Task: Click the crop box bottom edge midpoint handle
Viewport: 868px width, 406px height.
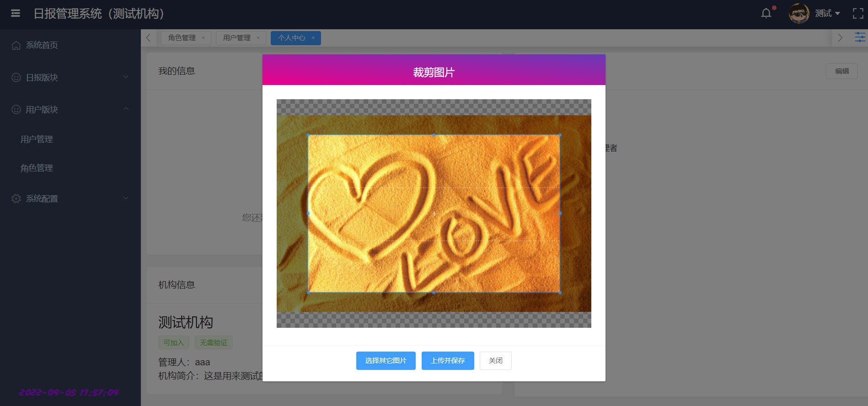Action: click(434, 293)
